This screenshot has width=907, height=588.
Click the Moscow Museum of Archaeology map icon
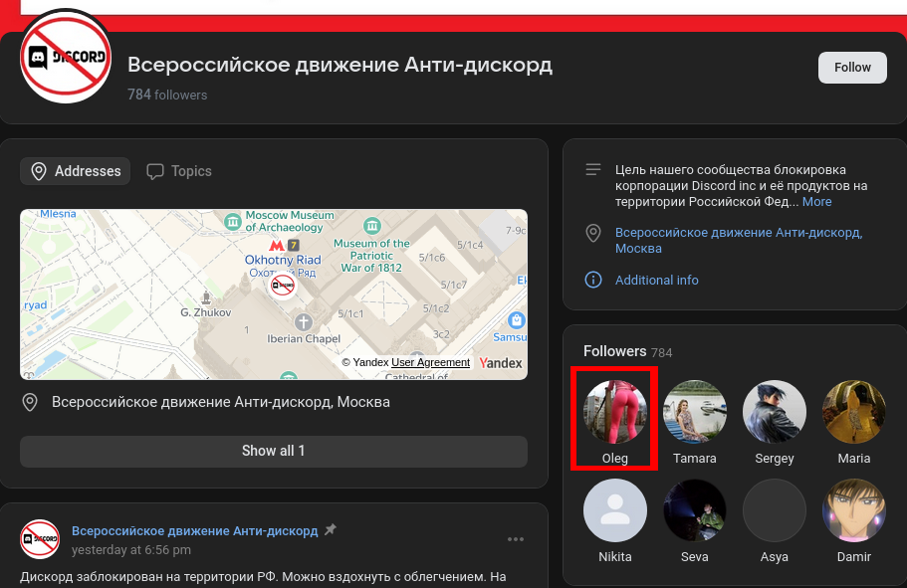click(233, 221)
